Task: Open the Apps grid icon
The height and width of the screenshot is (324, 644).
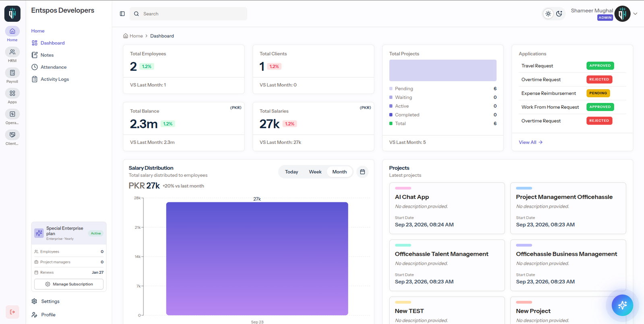Action: [12, 96]
